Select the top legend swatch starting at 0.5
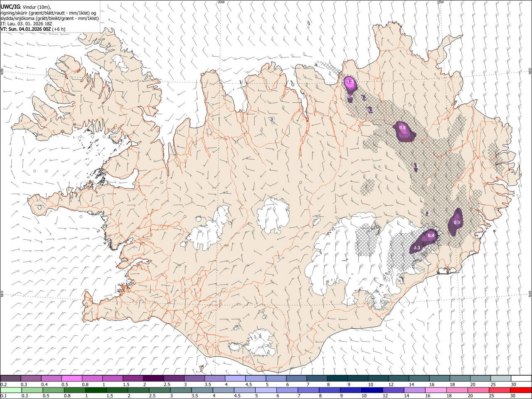The image size is (532, 399). coord(71,379)
